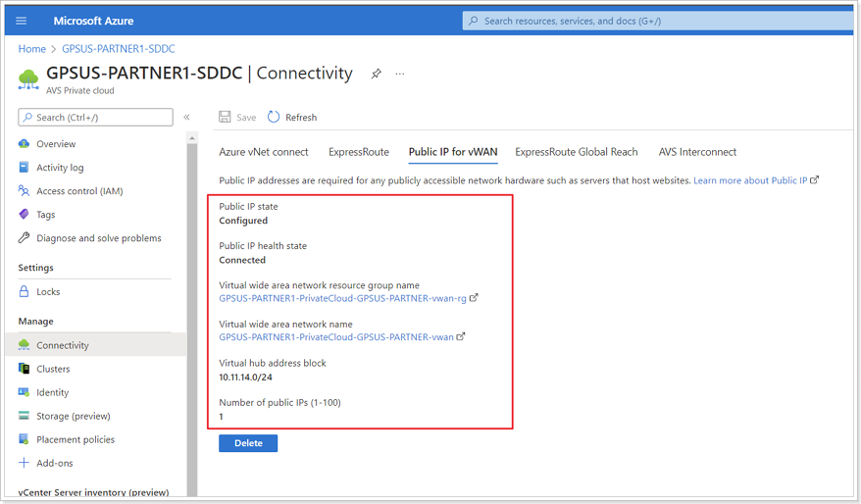
Task: Click the padlock icon for Locks
Action: 24,291
